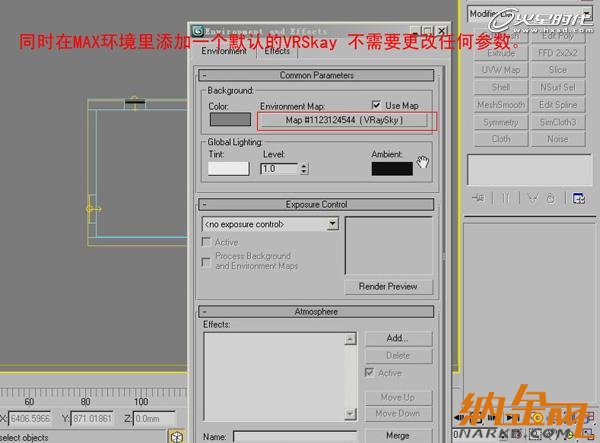Click the SimCloth3 modifier button
Viewport: 600px width, 443px height.
[558, 122]
